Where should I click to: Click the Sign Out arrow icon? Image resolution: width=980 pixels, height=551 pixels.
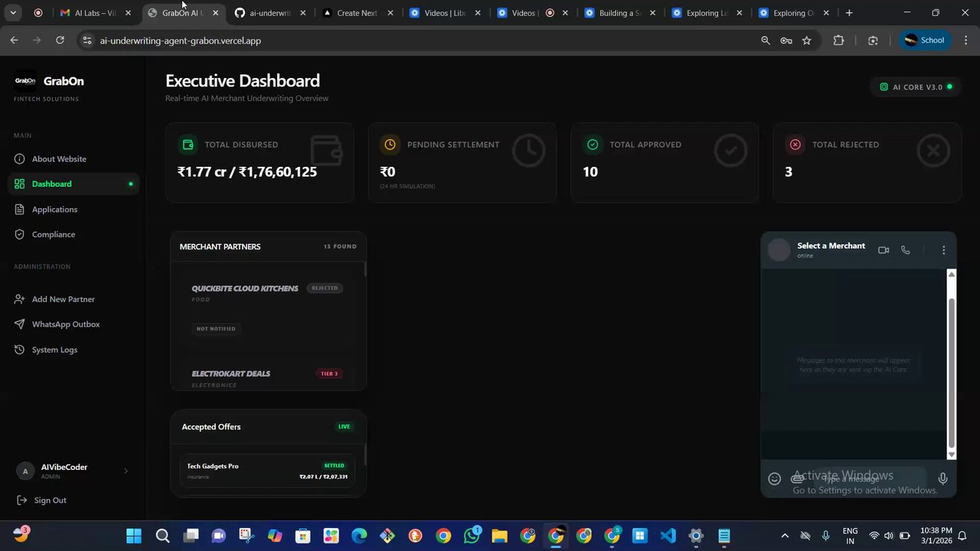[21, 500]
